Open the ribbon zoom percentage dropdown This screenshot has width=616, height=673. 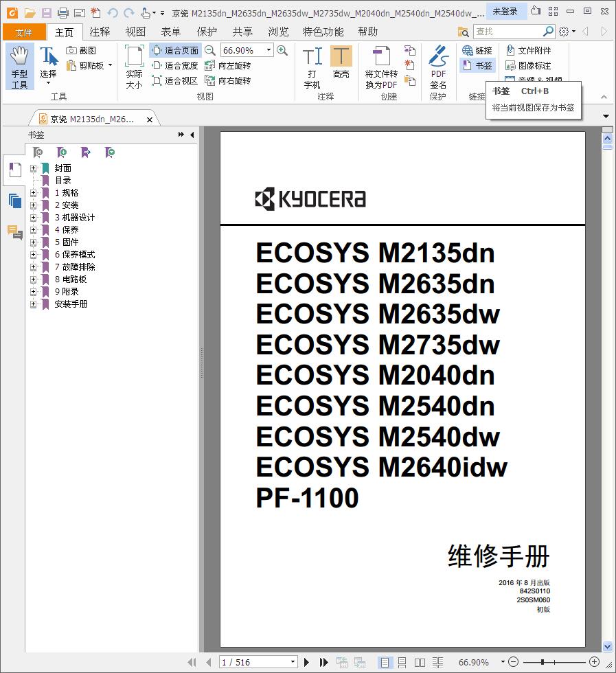[x=269, y=50]
